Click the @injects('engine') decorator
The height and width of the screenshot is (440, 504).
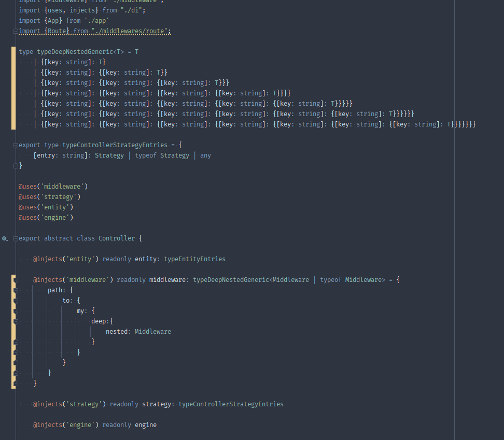click(66, 425)
